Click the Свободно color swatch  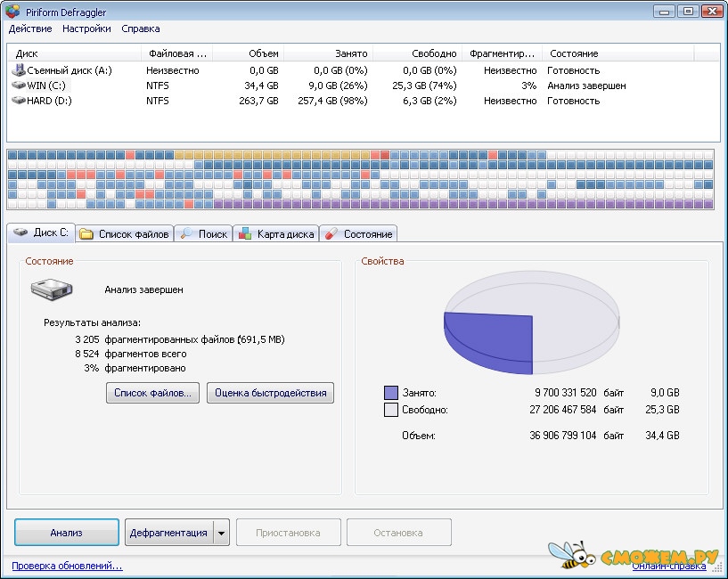tap(391, 410)
